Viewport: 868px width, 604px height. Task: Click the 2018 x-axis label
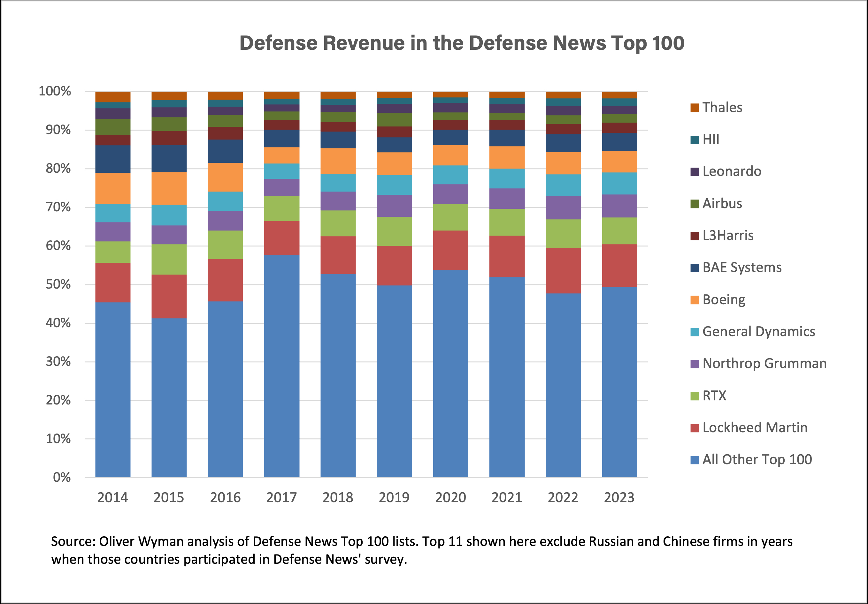(x=338, y=497)
